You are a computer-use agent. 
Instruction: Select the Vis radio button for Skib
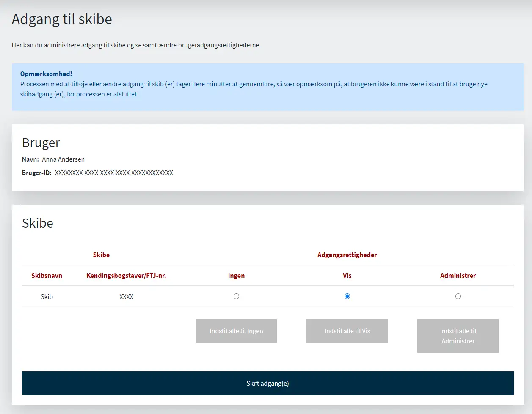click(x=347, y=296)
